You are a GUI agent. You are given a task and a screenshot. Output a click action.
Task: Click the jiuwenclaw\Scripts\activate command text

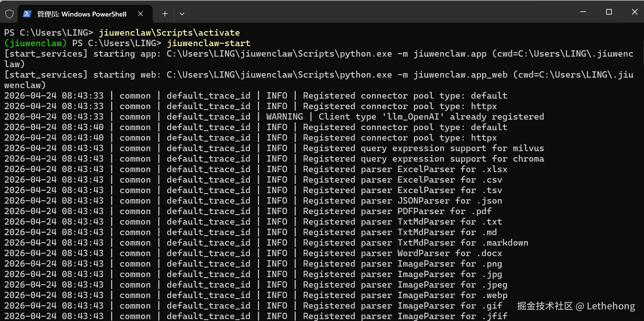click(169, 33)
